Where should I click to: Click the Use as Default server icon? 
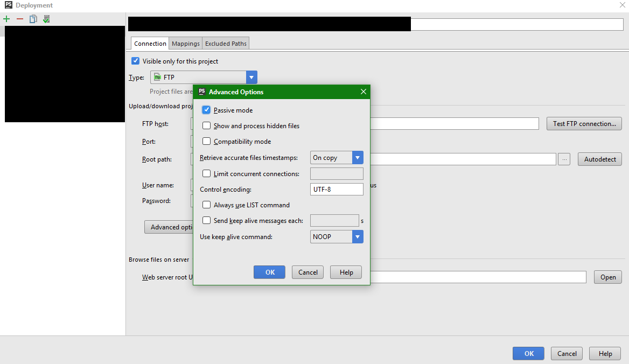tap(46, 19)
